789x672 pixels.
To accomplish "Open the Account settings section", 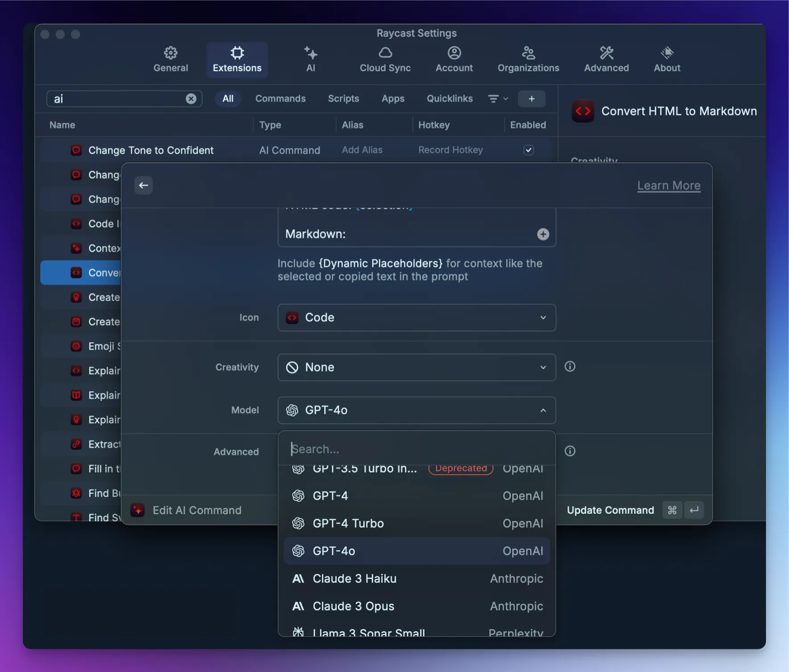I will [453, 59].
